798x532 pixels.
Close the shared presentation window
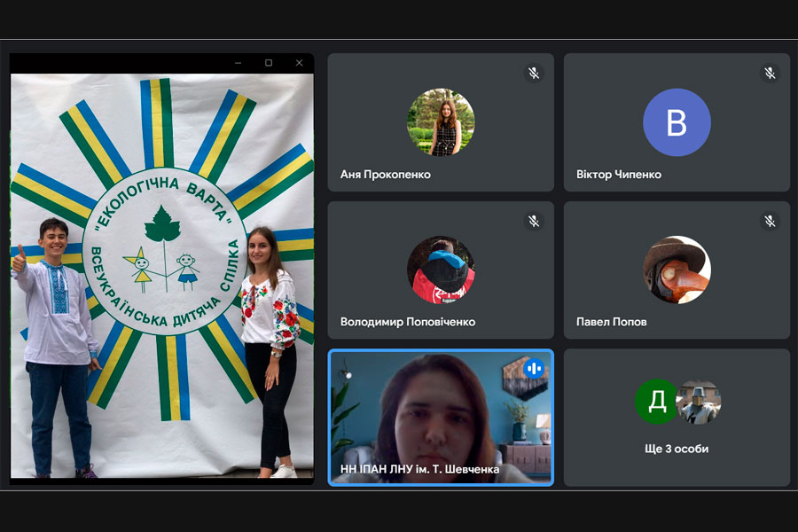coord(299,63)
